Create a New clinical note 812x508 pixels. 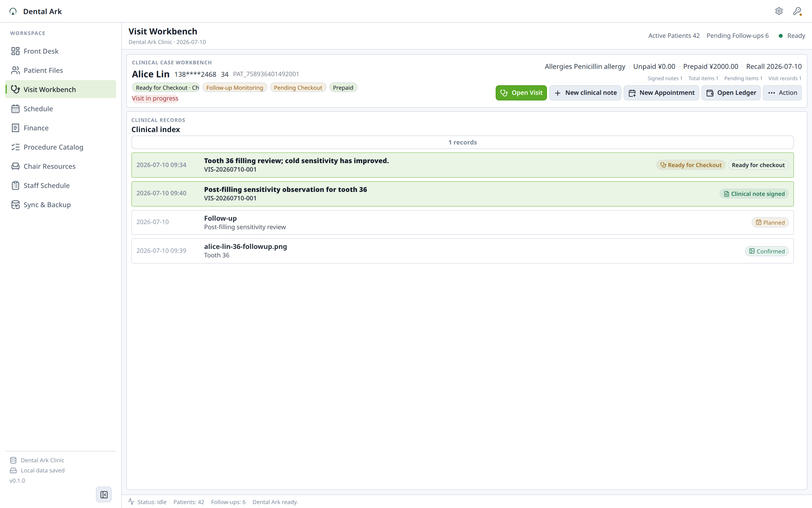click(585, 93)
